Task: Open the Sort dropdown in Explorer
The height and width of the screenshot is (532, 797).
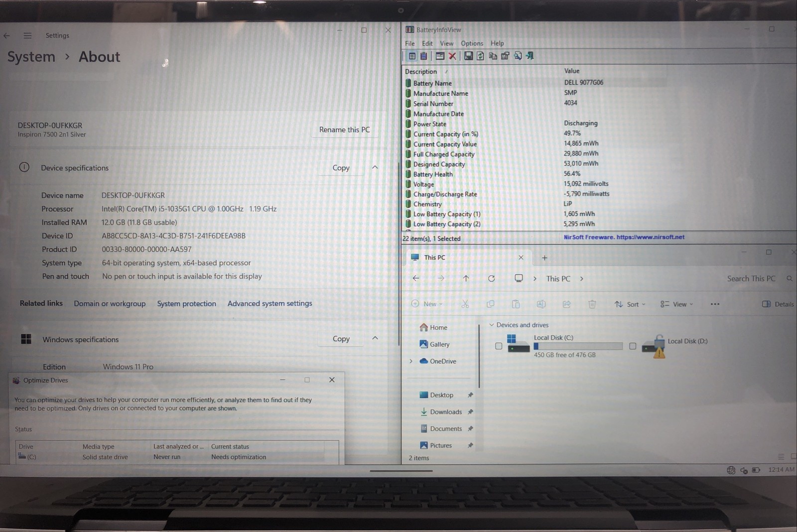Action: coord(630,304)
